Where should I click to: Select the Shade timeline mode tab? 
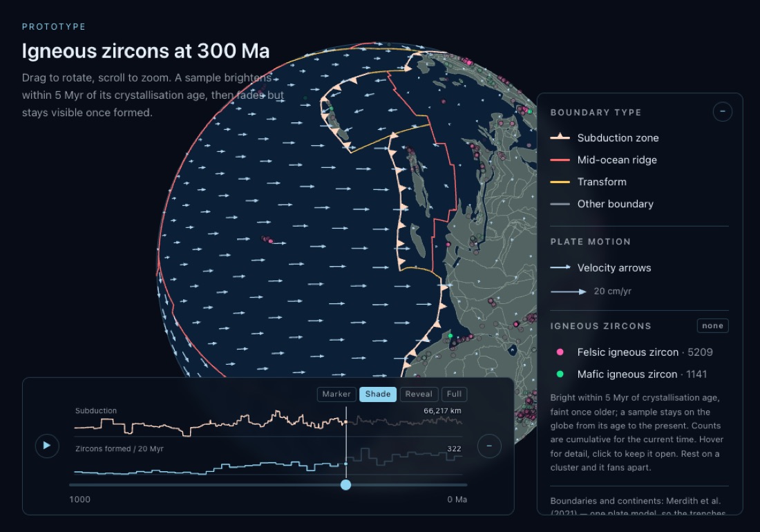click(x=377, y=394)
